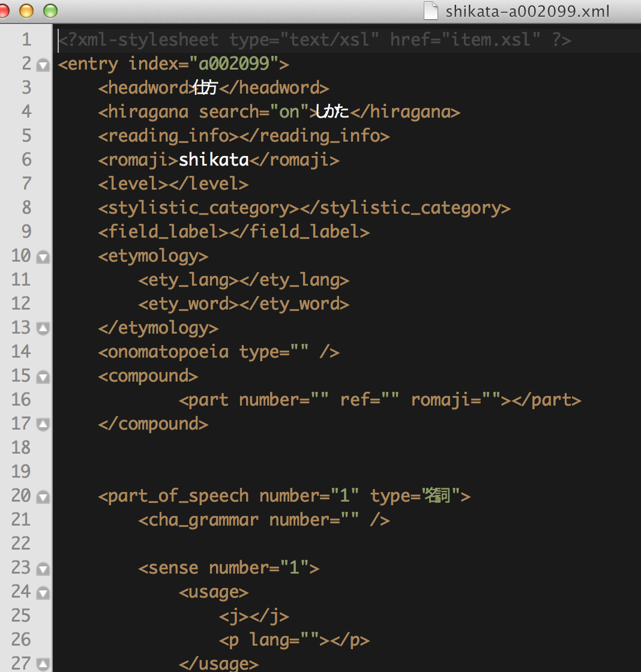Collapse the sense element on line 23

tap(43, 569)
